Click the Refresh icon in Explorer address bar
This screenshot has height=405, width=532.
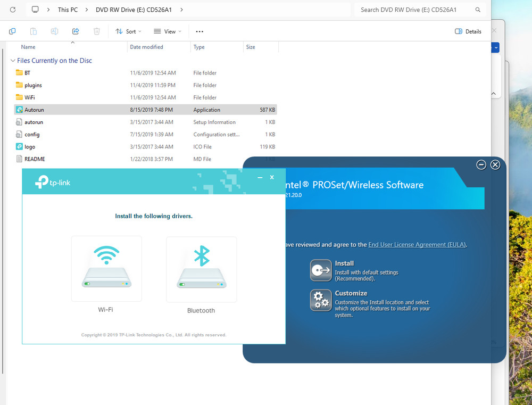[13, 10]
